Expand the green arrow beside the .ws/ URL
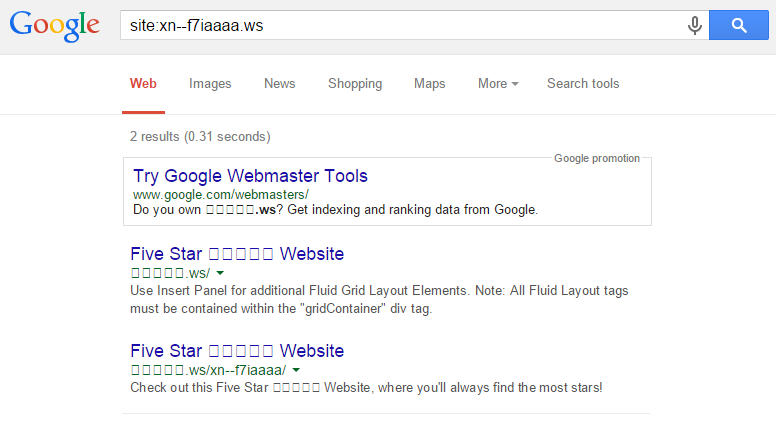Image resolution: width=776 pixels, height=430 pixels. click(220, 273)
